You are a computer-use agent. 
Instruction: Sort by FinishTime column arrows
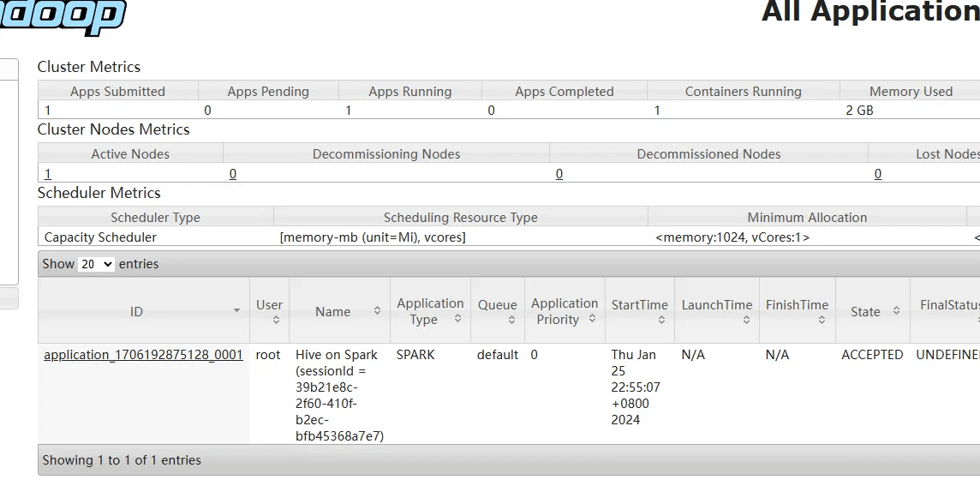point(822,321)
